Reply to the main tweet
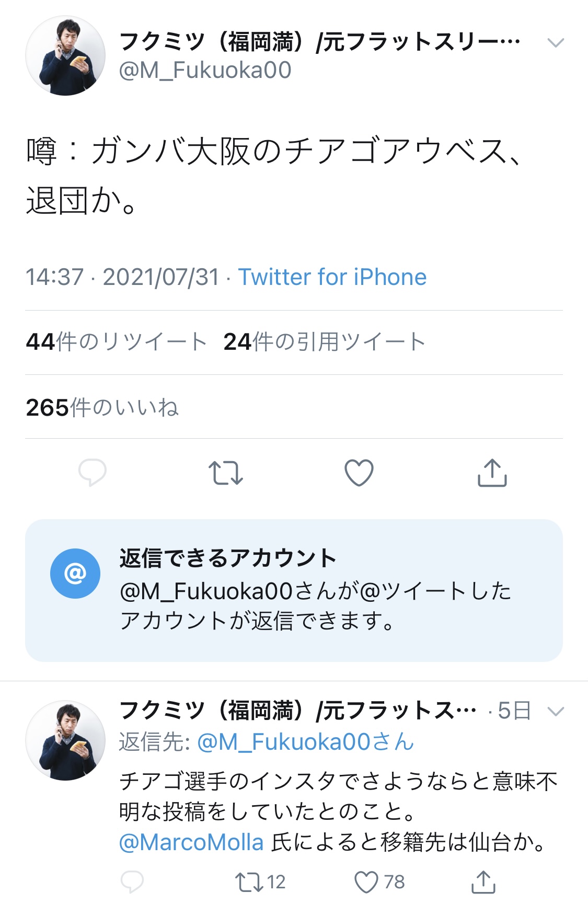The height and width of the screenshot is (904, 588). point(93,473)
